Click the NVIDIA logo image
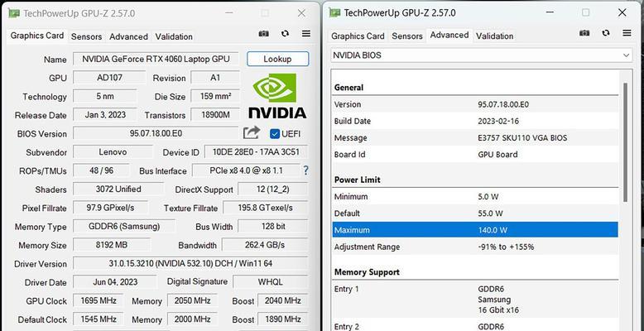Screen dimensions: 644x331 pos(277,95)
